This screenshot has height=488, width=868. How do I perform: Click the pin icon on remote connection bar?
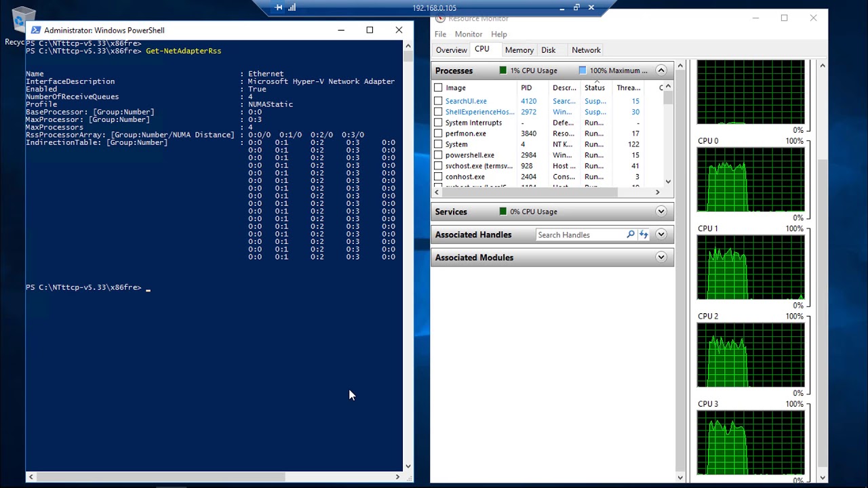pos(279,7)
